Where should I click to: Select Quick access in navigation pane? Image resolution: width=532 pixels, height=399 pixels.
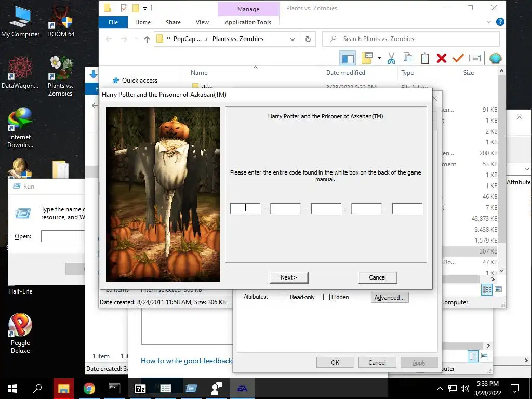[x=139, y=81]
